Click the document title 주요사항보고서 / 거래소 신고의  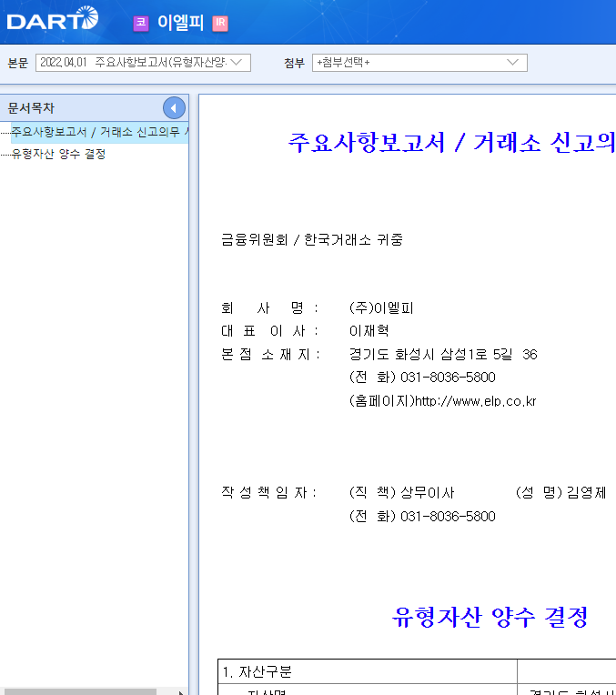tap(451, 143)
